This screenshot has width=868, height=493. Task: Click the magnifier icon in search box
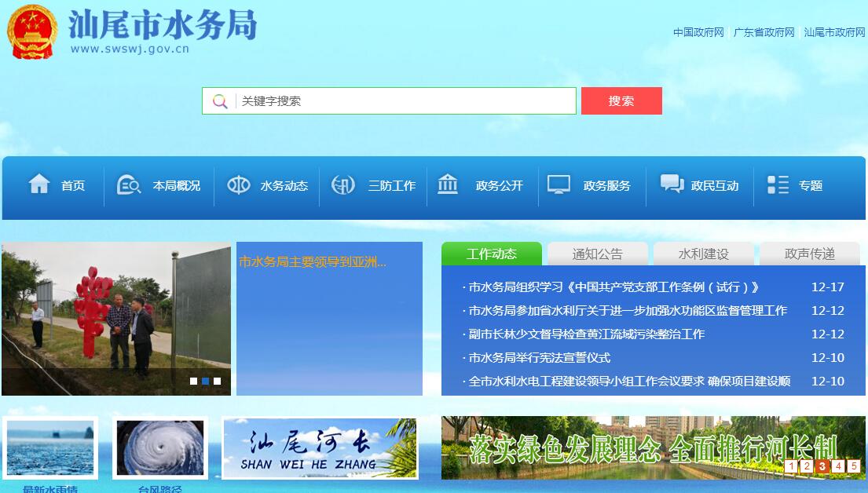[220, 101]
